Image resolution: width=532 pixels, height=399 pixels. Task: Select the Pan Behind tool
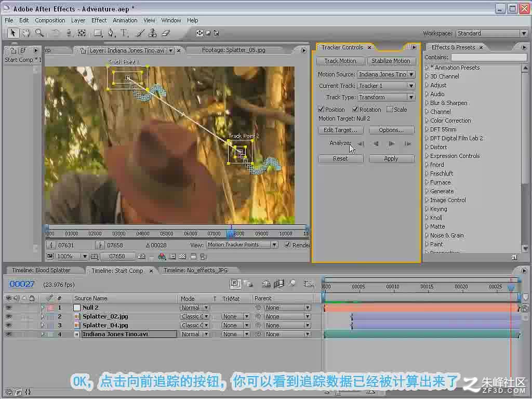tap(82, 33)
